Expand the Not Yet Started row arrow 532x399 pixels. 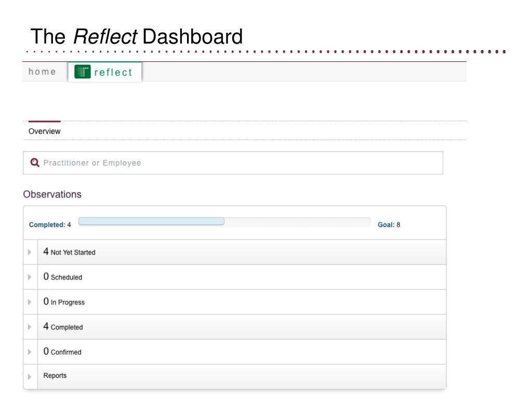(30, 252)
